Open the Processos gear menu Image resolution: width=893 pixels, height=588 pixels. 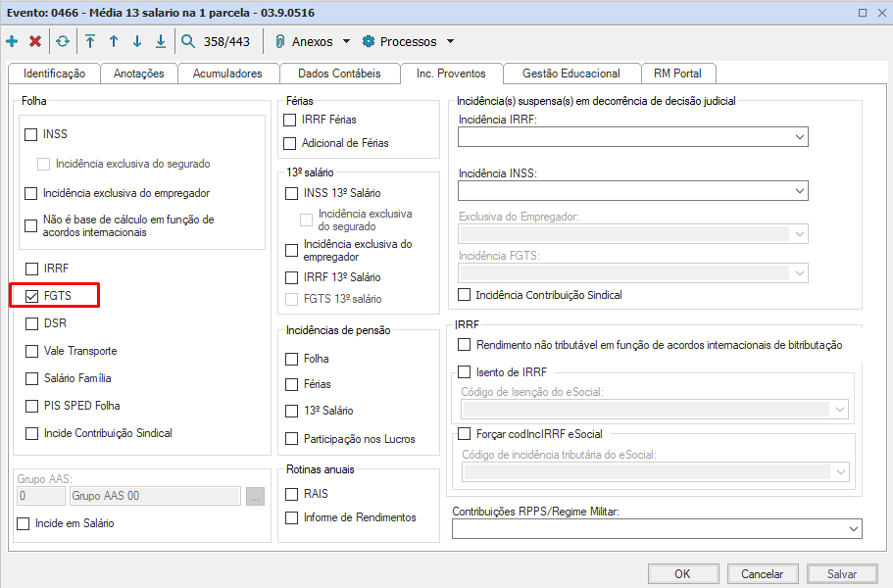coord(409,41)
